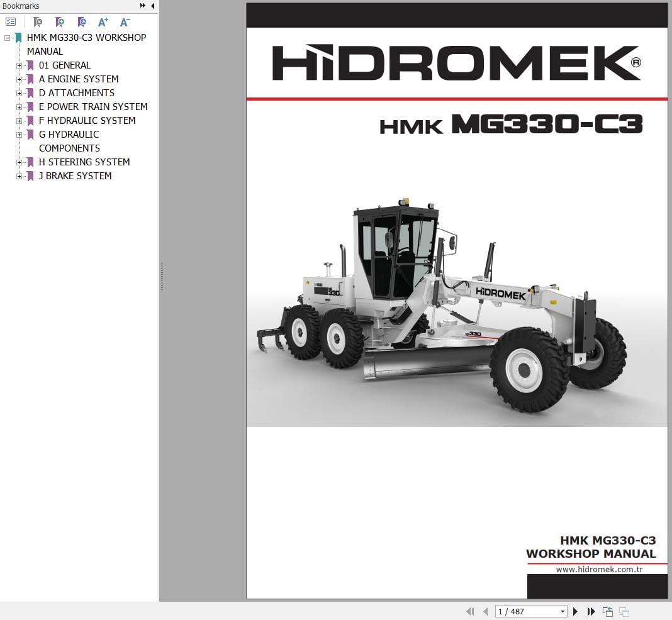Click the bookmark icon beside 01 GENERAL
The image size is (672, 620).
click(x=30, y=65)
